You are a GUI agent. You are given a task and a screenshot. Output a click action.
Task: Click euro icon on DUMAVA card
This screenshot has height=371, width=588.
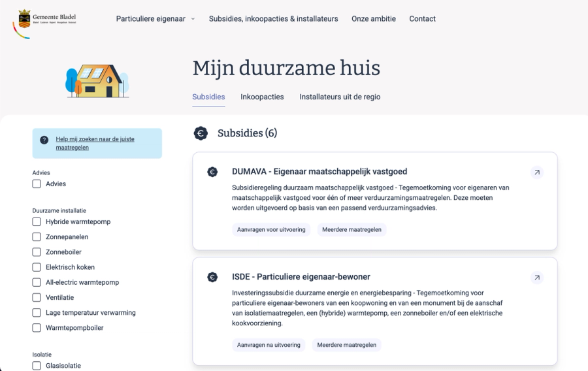click(212, 172)
